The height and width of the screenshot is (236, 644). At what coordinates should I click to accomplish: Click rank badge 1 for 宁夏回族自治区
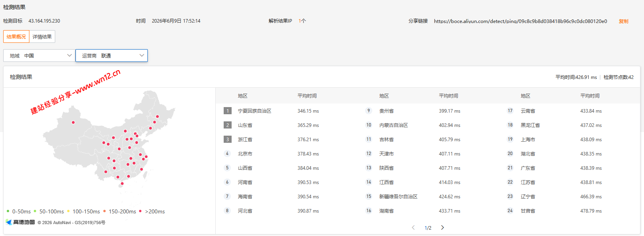pyautogui.click(x=228, y=111)
